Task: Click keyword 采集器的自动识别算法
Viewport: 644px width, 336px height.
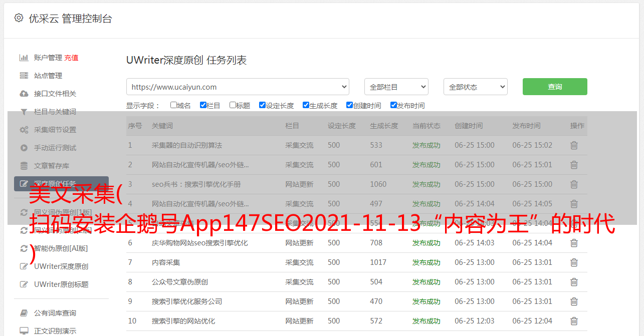Action: pyautogui.click(x=187, y=145)
